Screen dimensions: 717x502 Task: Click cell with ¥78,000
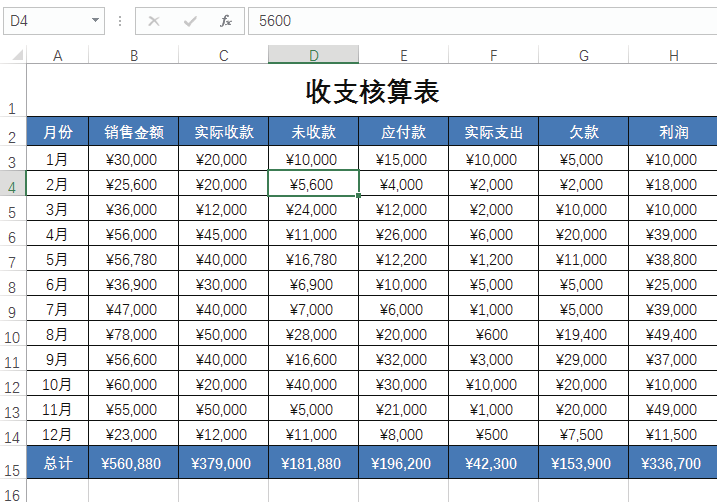tap(134, 334)
